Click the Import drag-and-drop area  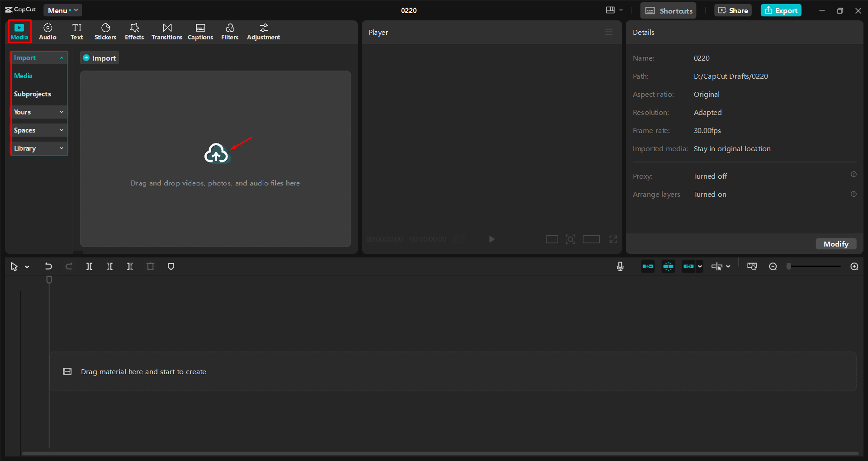(x=216, y=159)
